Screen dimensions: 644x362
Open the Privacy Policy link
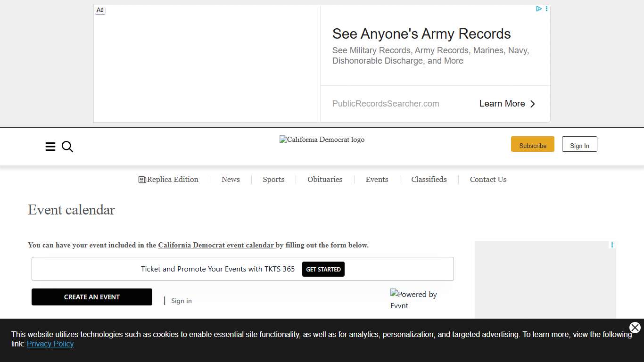tap(50, 344)
